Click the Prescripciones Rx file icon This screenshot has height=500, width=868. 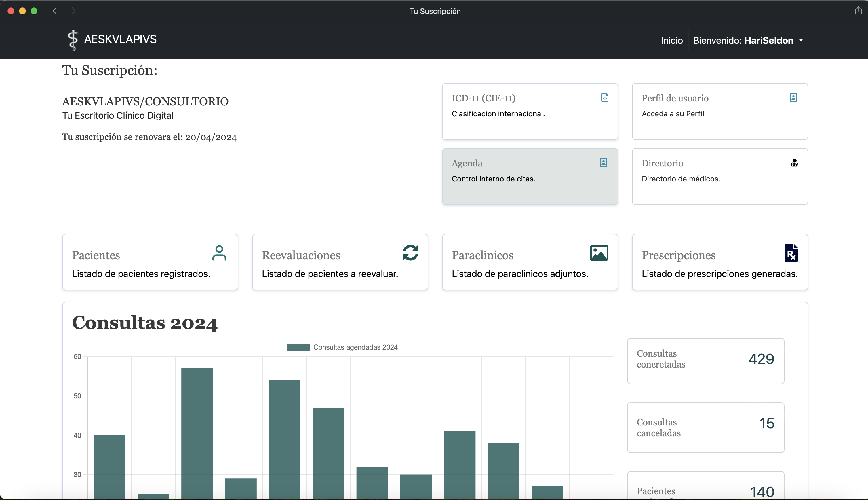click(x=791, y=253)
